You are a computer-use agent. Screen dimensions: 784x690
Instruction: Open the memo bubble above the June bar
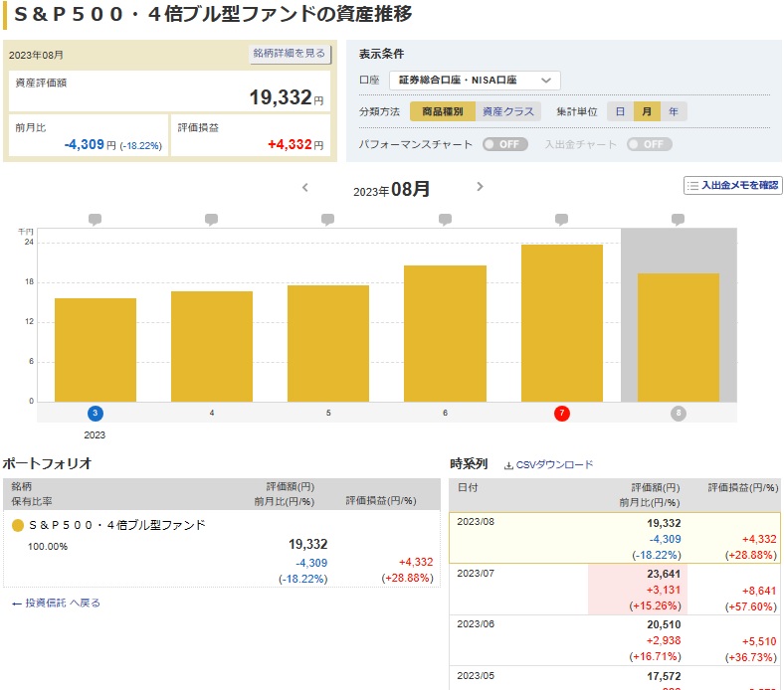[445, 220]
